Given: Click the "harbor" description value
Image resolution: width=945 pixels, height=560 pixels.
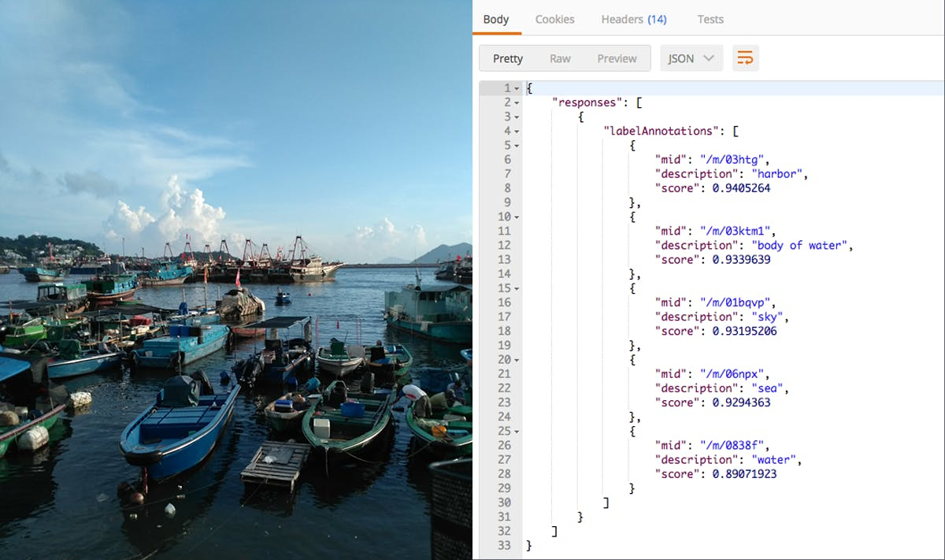Looking at the screenshot, I should [x=776, y=174].
